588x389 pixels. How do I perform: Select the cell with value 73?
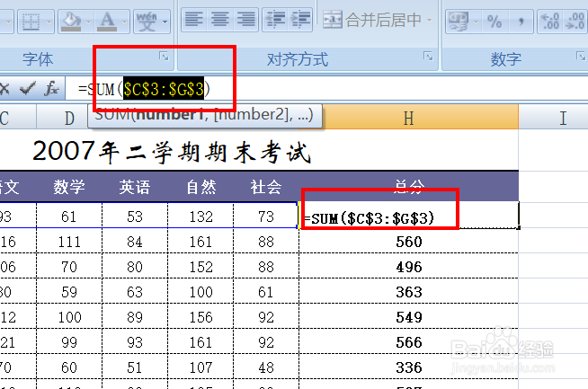[266, 217]
